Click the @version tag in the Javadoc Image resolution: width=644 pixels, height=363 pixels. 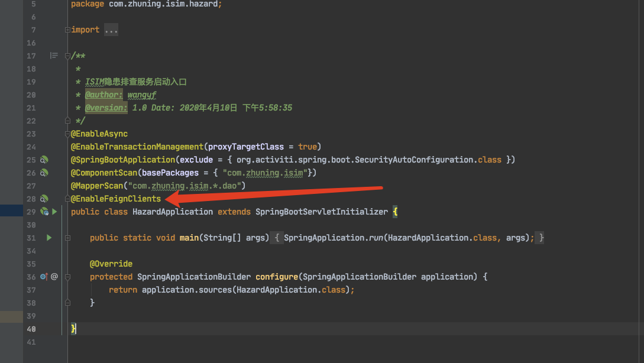(x=105, y=108)
